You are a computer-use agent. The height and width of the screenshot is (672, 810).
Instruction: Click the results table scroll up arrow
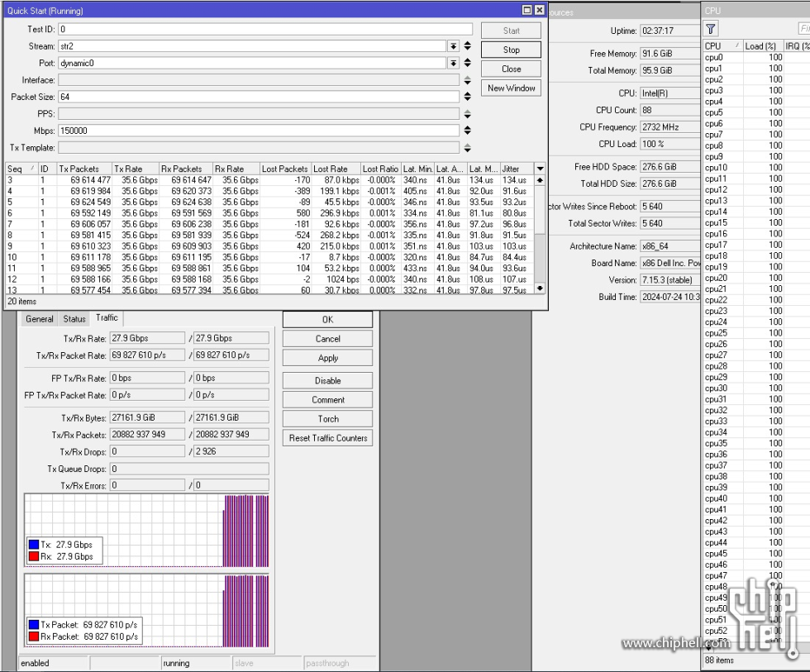coord(540,180)
